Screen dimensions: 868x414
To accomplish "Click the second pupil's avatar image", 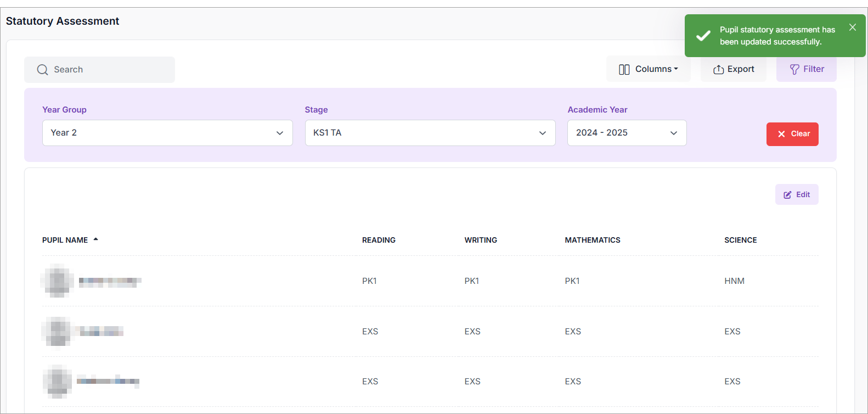I will click(57, 332).
